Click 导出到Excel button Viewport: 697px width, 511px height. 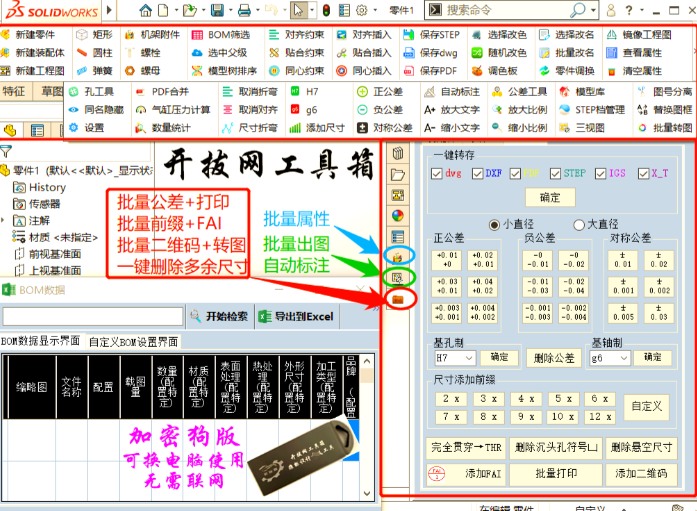(297, 316)
